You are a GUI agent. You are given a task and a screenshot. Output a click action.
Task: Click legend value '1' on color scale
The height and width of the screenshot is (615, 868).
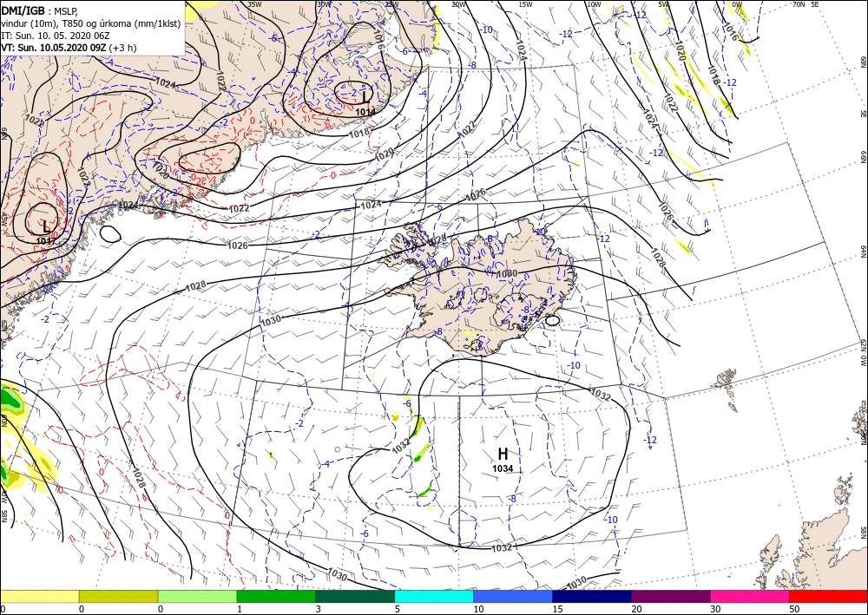tap(240, 609)
